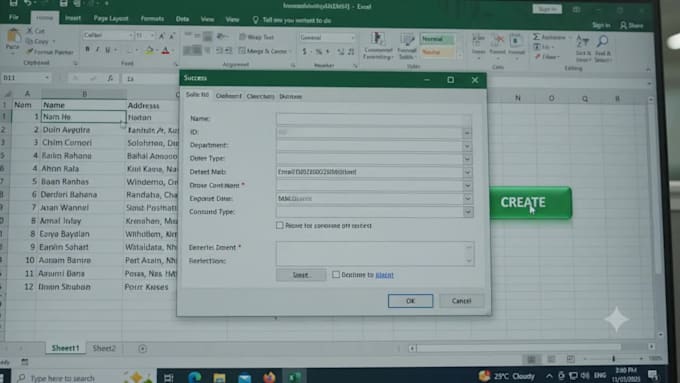Click the Merge & Center icon

(242, 51)
